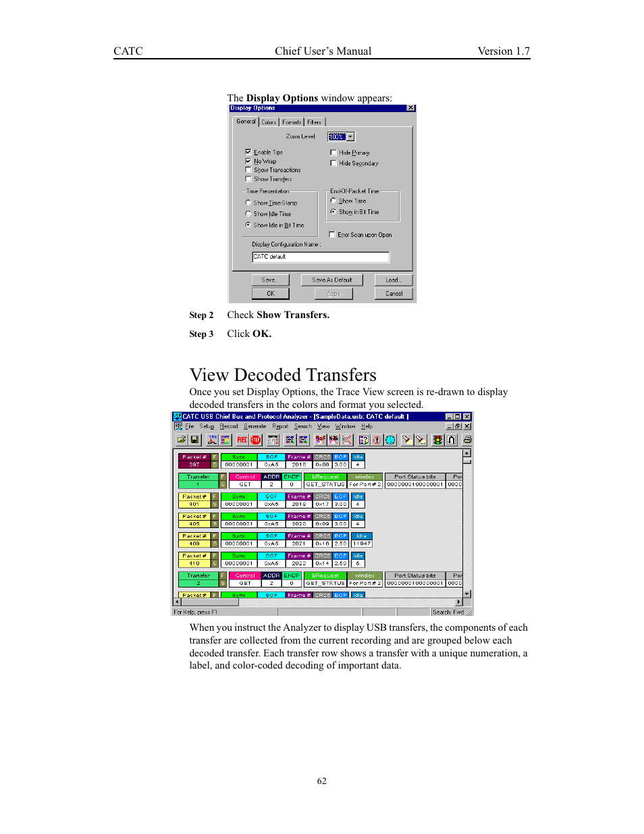Click the U-turn arrow toolbar icon
This screenshot has width=644, height=834.
[452, 440]
